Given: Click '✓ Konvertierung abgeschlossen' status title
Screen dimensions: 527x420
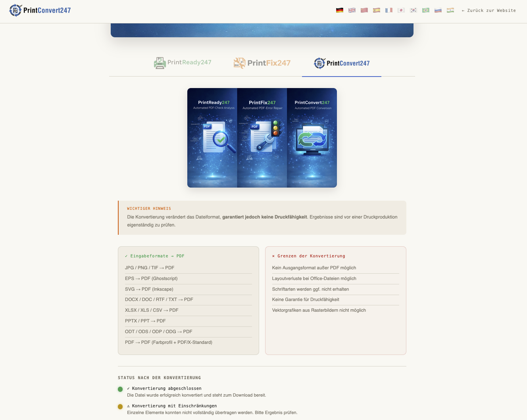Looking at the screenshot, I should [x=164, y=389].
